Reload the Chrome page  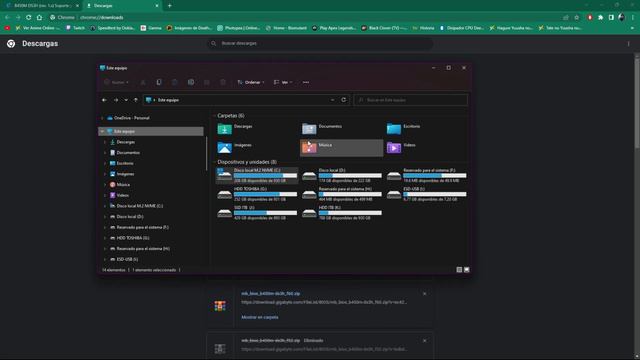point(29,18)
